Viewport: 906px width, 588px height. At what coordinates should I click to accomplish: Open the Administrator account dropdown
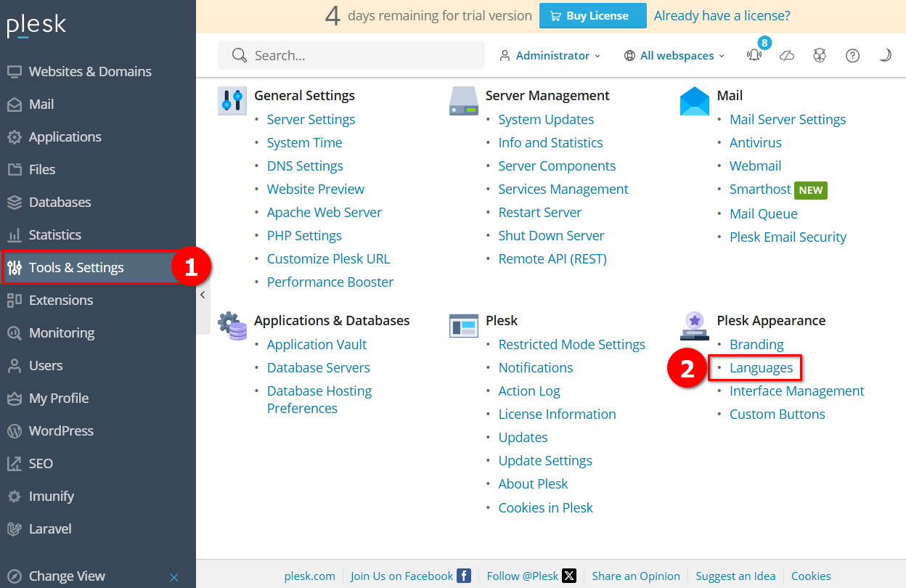(x=550, y=56)
